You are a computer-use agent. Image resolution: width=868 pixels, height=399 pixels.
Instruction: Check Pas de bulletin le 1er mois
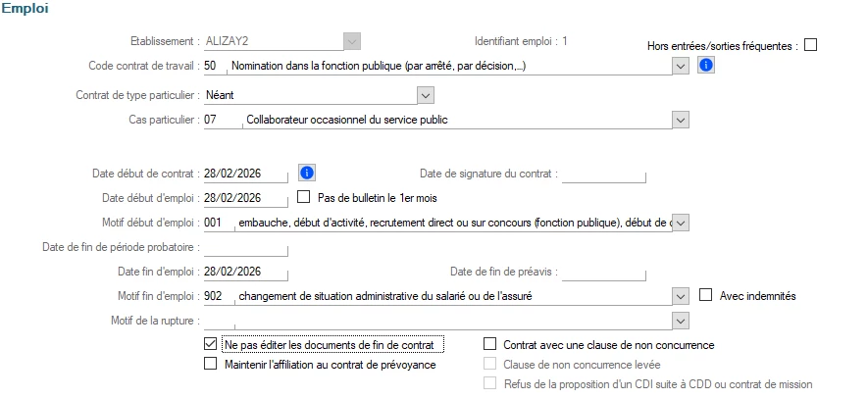pos(304,197)
